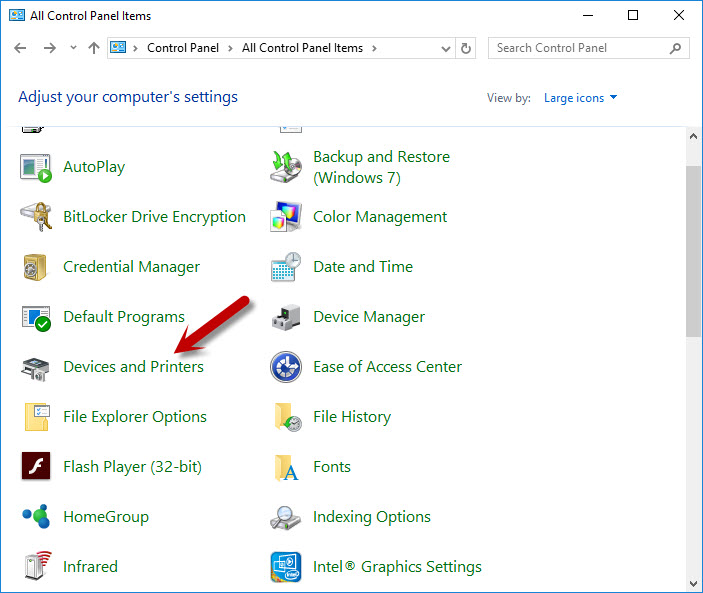
Task: Open Ease of Access Center link
Action: click(387, 367)
